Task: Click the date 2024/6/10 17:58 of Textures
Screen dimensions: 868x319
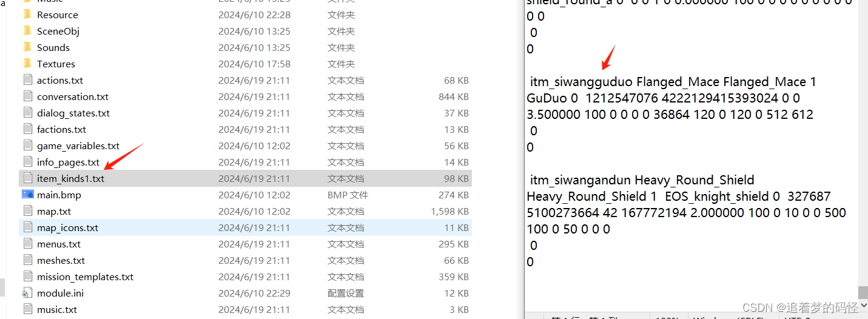Action: (254, 64)
